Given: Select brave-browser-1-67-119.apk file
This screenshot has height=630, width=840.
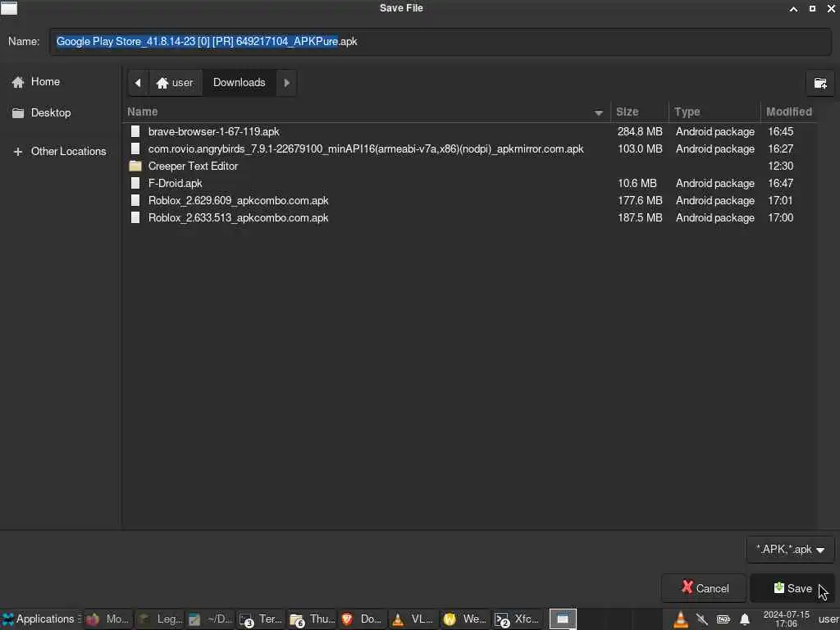Looking at the screenshot, I should pos(470,132).
